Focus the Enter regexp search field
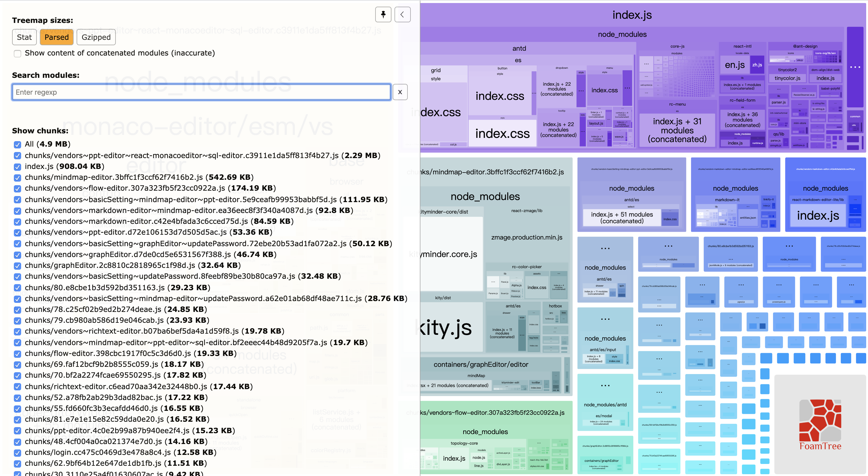 tap(201, 92)
